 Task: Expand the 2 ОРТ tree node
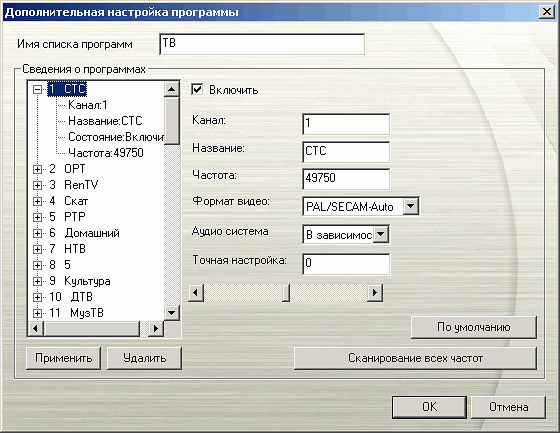coord(38,169)
